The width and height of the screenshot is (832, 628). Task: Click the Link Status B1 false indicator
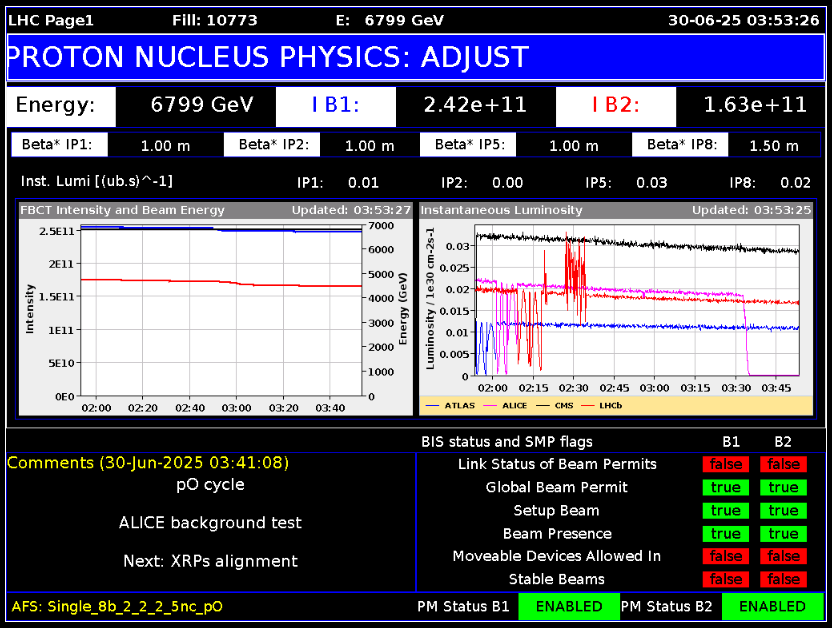[726, 464]
